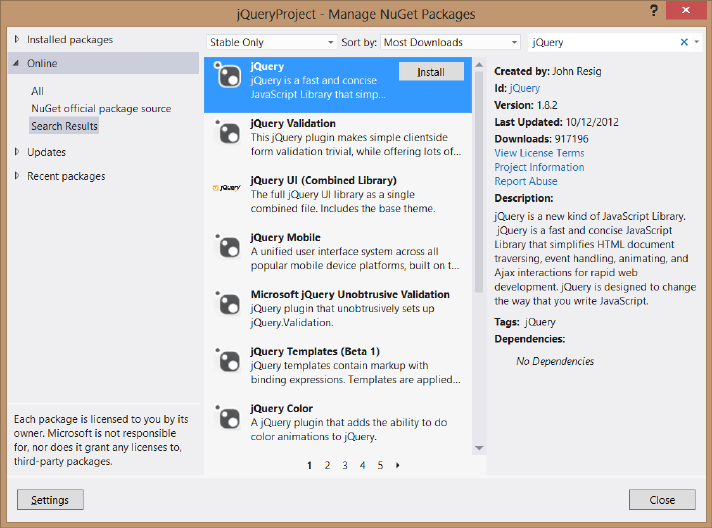Click the Version 1.8.2 text
The width and height of the screenshot is (712, 528).
[x=525, y=105]
